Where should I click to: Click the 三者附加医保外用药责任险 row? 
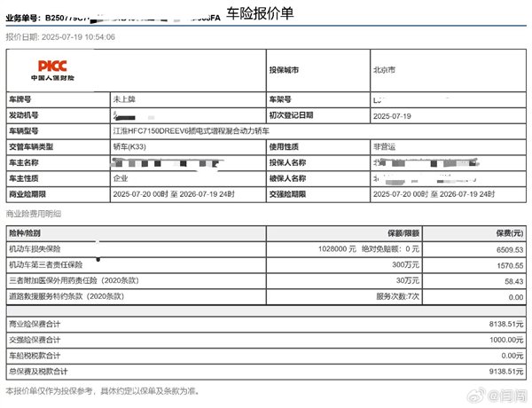(266, 281)
